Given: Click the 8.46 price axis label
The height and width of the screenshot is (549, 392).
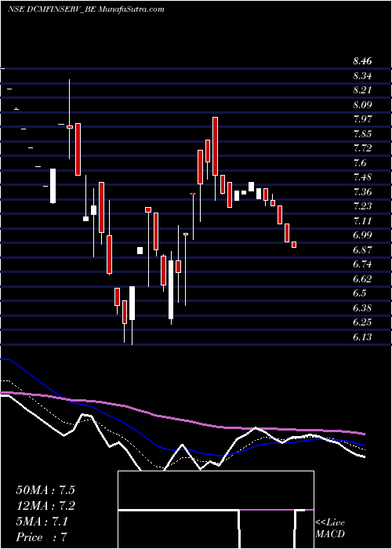Looking at the screenshot, I should pos(362,61).
